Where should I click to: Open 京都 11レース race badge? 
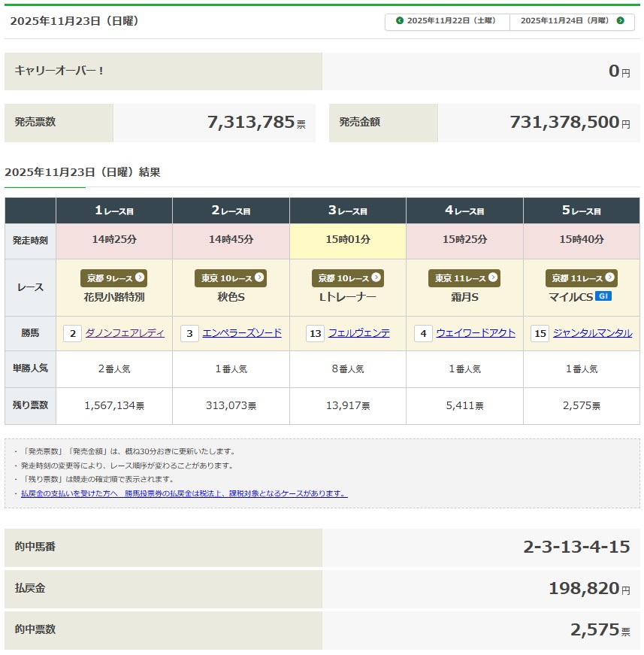(x=581, y=278)
